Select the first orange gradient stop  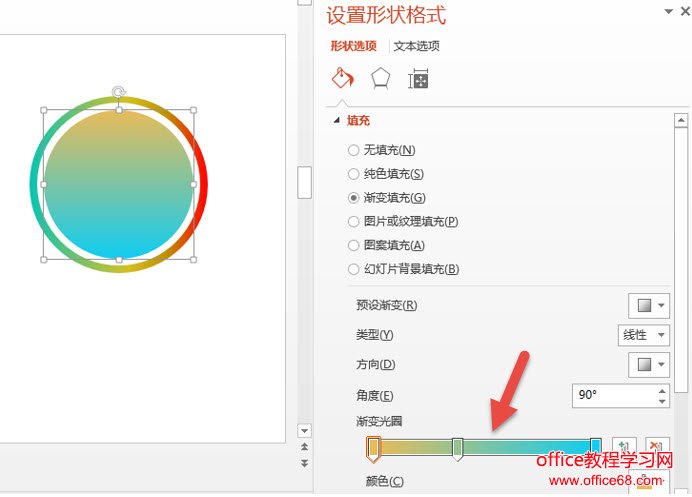pos(373,449)
